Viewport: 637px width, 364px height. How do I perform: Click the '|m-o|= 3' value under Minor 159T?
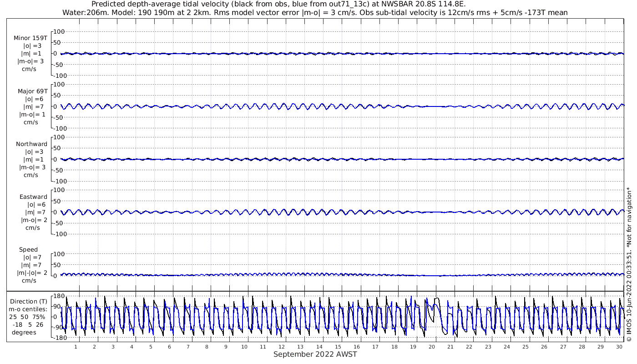(30, 61)
